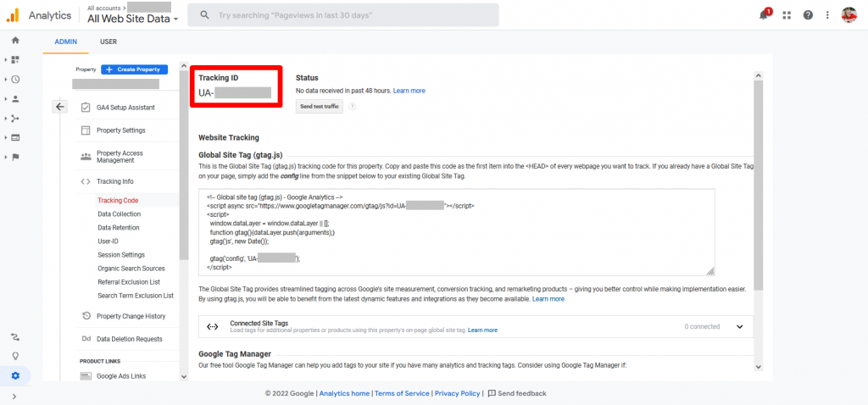The width and height of the screenshot is (868, 405).
Task: Click the search magnifier icon
Action: point(205,15)
